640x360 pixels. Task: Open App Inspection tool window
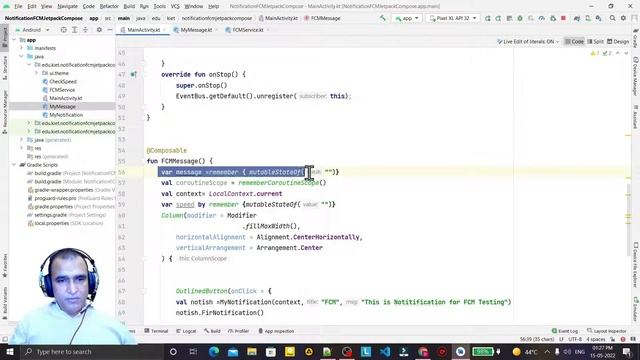pyautogui.click(x=276, y=331)
